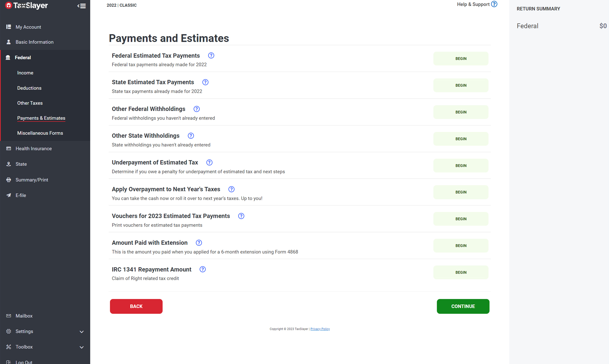
Task: Begin Amount Paid with Extension
Action: click(x=461, y=246)
